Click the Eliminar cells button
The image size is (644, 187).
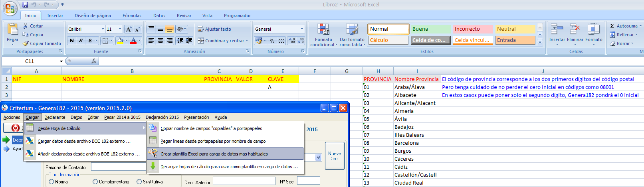[575, 34]
